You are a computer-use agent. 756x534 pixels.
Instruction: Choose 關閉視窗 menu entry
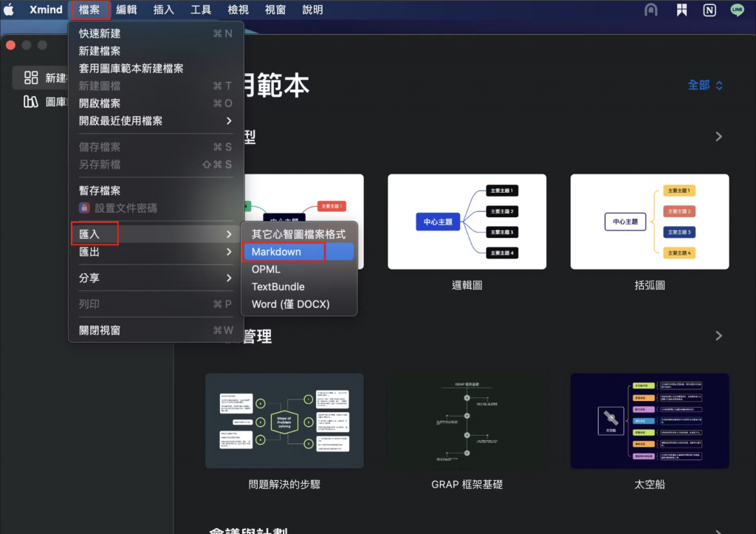tap(156, 330)
